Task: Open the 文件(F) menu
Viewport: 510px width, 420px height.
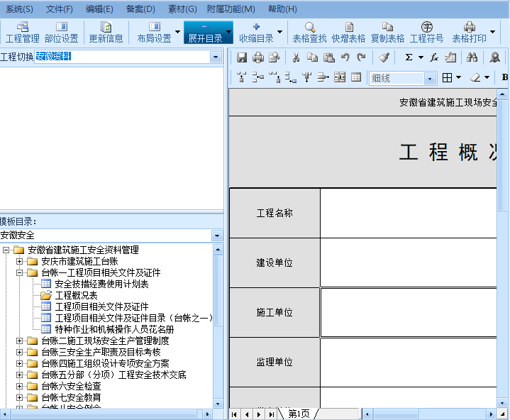Action: point(60,9)
